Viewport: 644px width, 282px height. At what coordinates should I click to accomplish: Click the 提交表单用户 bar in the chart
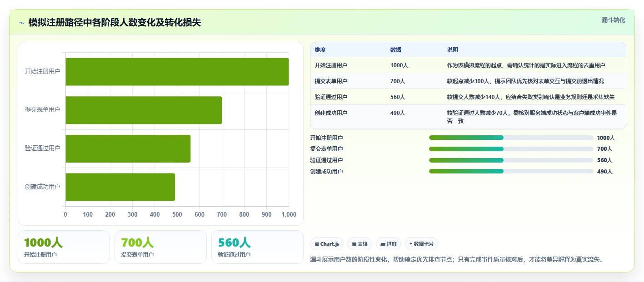[144, 110]
